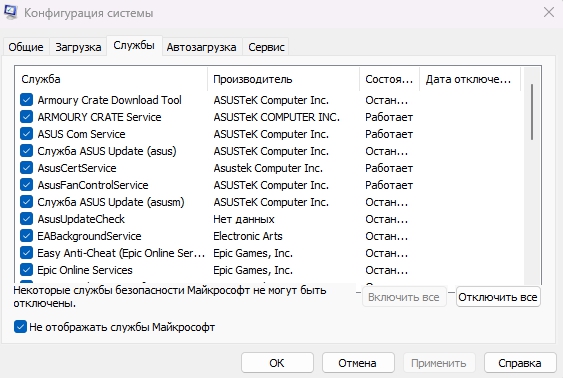This screenshot has height=378, width=563.
Task: Toggle Не отображать службы Майкрософт checkbox
Action: click(x=20, y=327)
